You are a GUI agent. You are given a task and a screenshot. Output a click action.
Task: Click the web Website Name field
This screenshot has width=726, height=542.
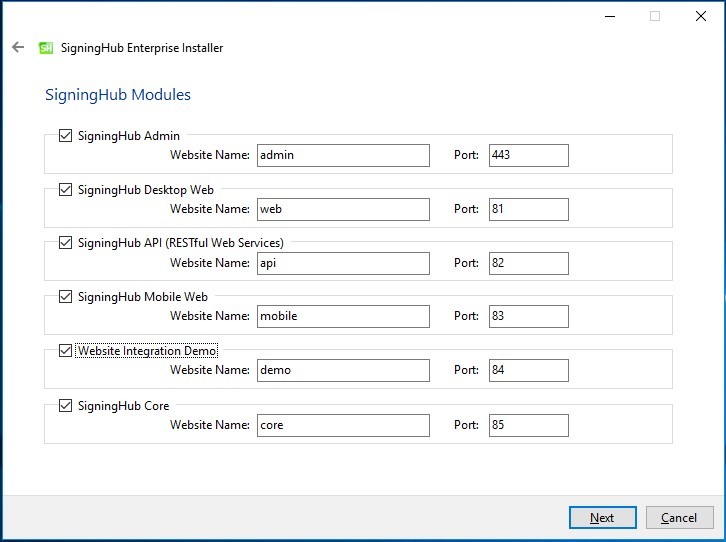(x=343, y=209)
